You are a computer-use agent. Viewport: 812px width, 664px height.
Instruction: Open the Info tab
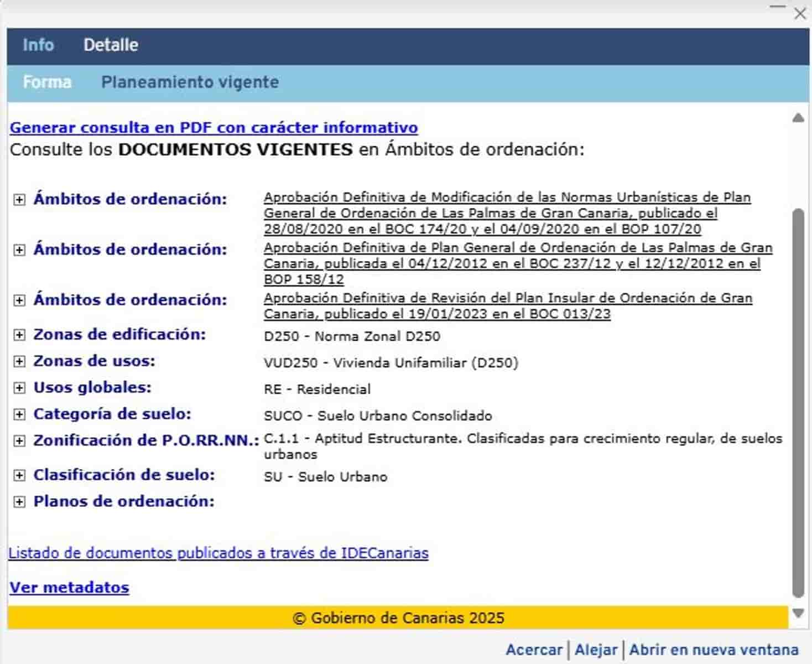(x=38, y=45)
